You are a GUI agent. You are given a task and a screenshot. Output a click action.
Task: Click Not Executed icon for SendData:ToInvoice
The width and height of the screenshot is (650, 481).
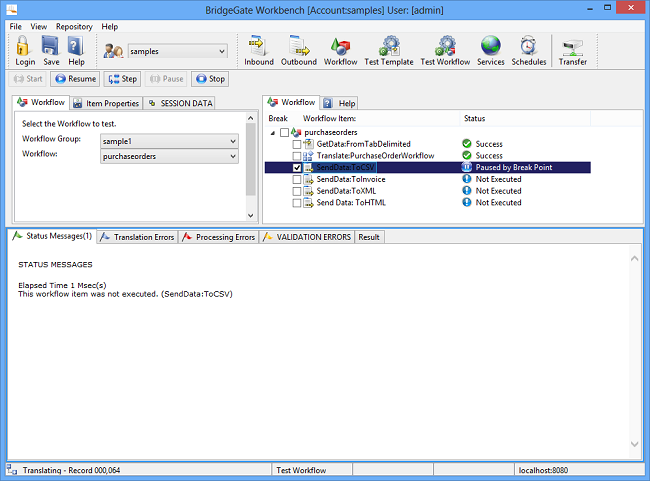point(467,179)
